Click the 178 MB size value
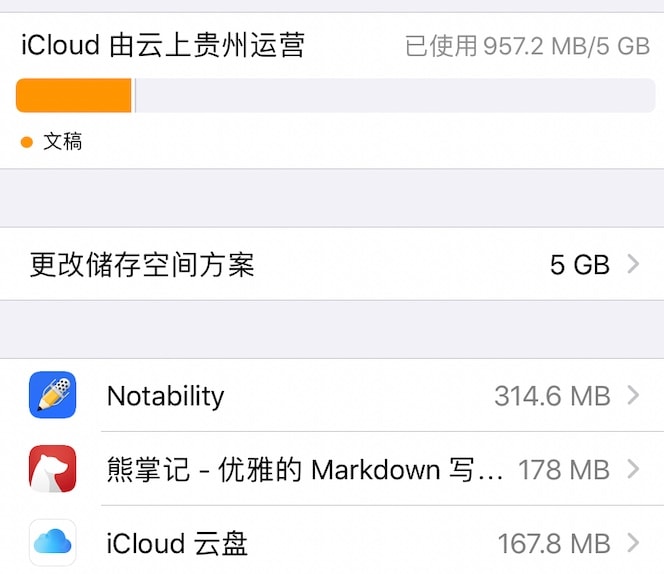This screenshot has height=574, width=664. (564, 470)
